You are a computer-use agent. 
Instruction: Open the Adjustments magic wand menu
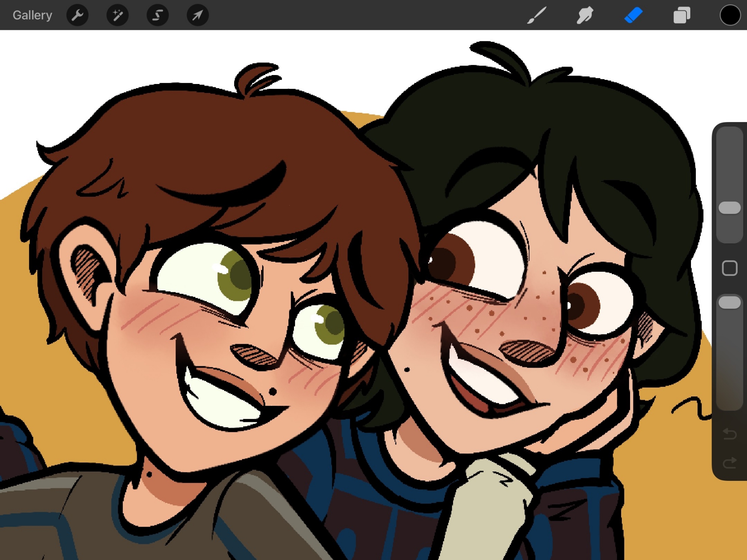117,15
